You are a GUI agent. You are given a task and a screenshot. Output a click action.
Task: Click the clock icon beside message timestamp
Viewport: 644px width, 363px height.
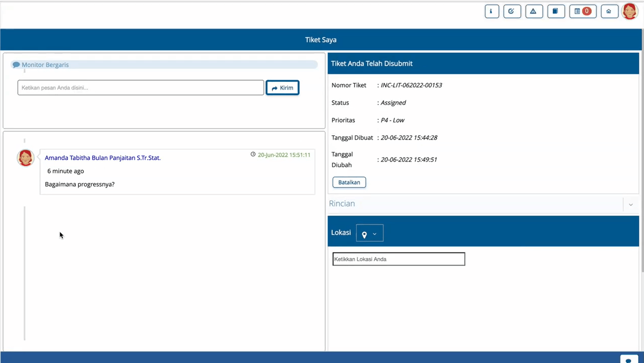coord(253,154)
